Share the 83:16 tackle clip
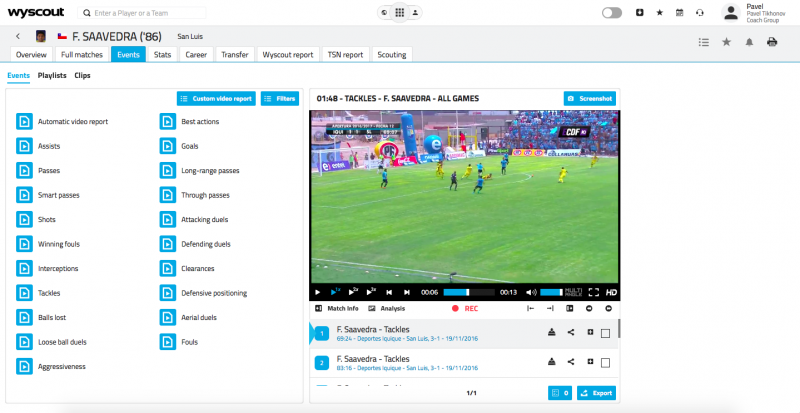Image resolution: width=800 pixels, height=413 pixels. pyautogui.click(x=571, y=362)
